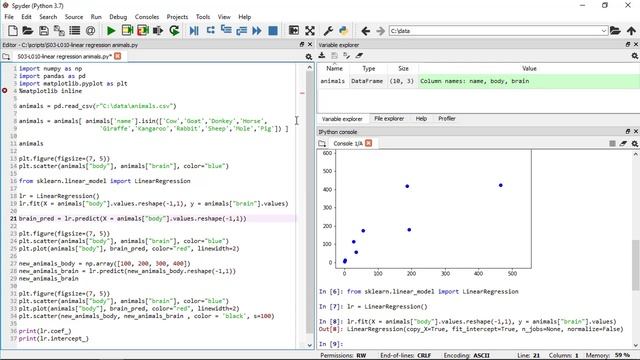Viewport: 640px width, 360px height.
Task: Open the Help menu
Action: click(244, 17)
